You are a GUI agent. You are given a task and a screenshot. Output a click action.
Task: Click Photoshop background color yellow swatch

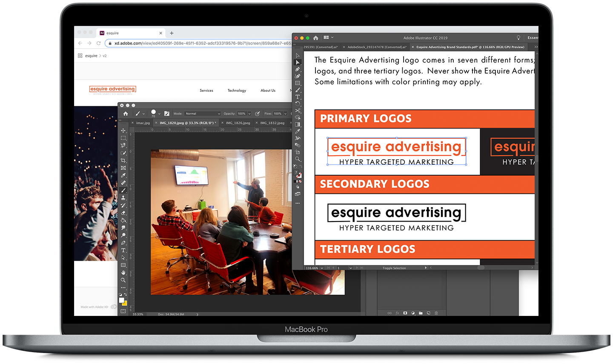[125, 304]
